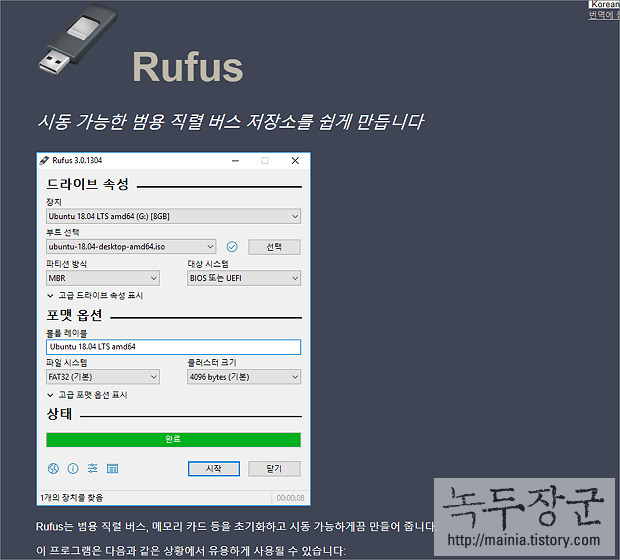Click the volume label input field
Screen dimensions: 620x560
coord(173,347)
